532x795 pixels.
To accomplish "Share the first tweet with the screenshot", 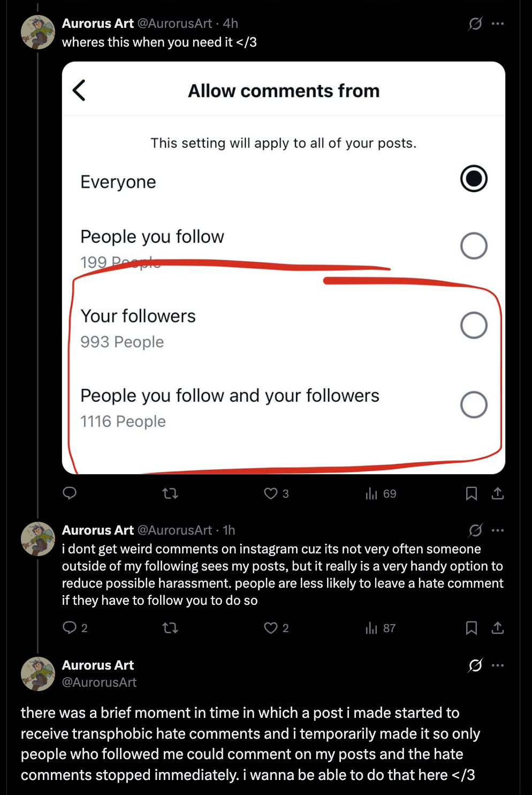I will (498, 493).
